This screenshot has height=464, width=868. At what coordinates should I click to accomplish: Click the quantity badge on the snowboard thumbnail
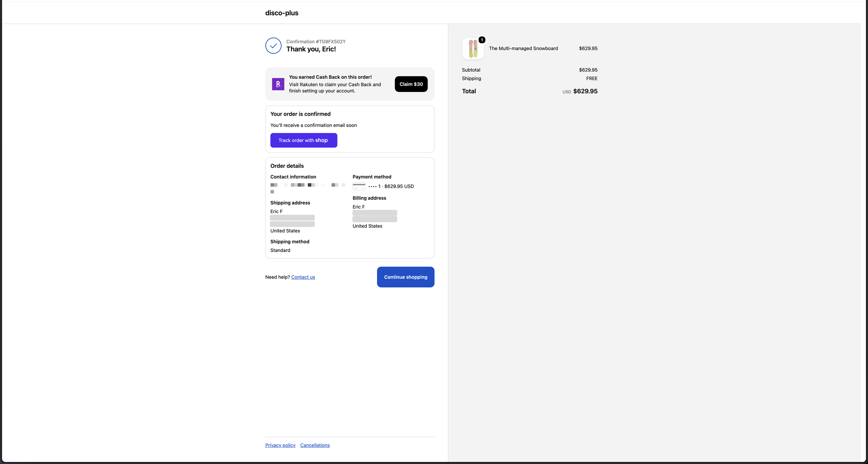(x=482, y=40)
